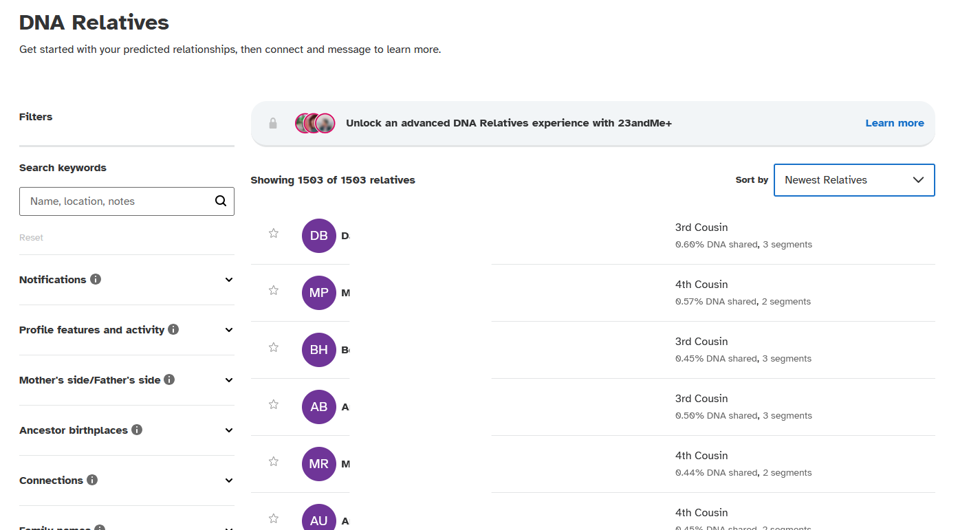Show info for Connections filter
Viewport: 980px width, 530px height.
pyautogui.click(x=92, y=480)
